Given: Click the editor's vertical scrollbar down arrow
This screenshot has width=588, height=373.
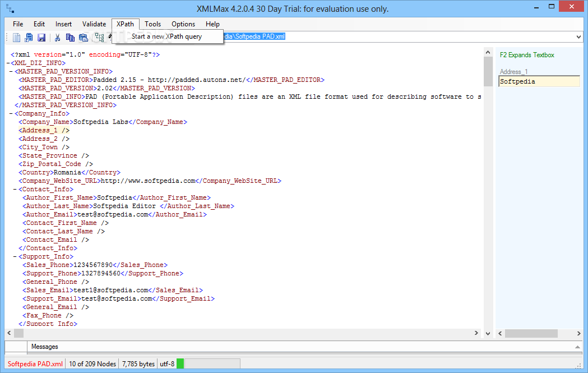Looking at the screenshot, I should click(488, 333).
